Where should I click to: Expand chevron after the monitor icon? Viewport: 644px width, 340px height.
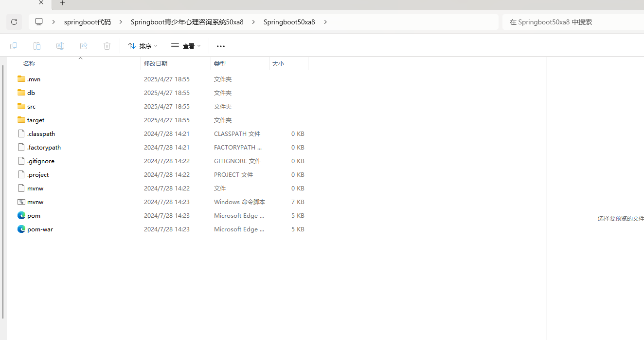point(54,22)
